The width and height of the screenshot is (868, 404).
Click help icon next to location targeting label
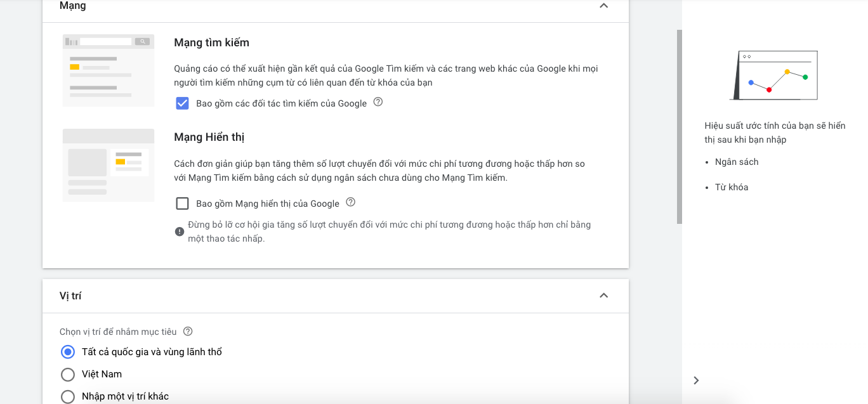click(188, 331)
